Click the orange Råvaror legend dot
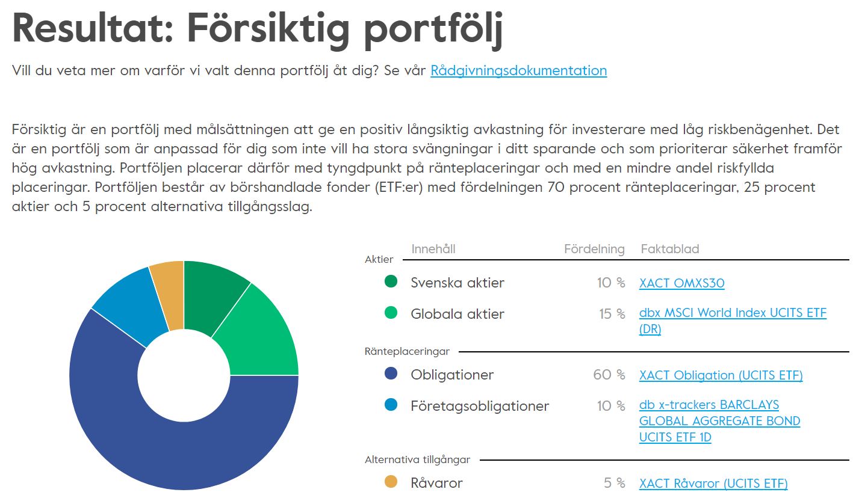The image size is (862, 504). tap(391, 481)
